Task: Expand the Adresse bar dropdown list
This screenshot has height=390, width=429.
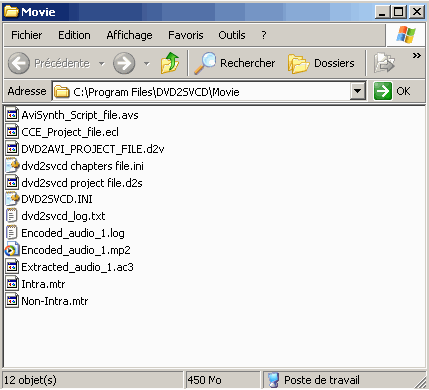Action: pos(357,91)
